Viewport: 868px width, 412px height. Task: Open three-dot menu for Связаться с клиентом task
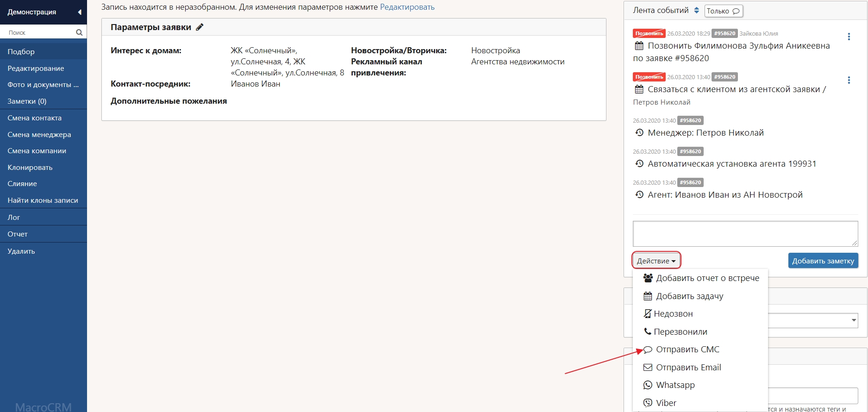click(849, 81)
